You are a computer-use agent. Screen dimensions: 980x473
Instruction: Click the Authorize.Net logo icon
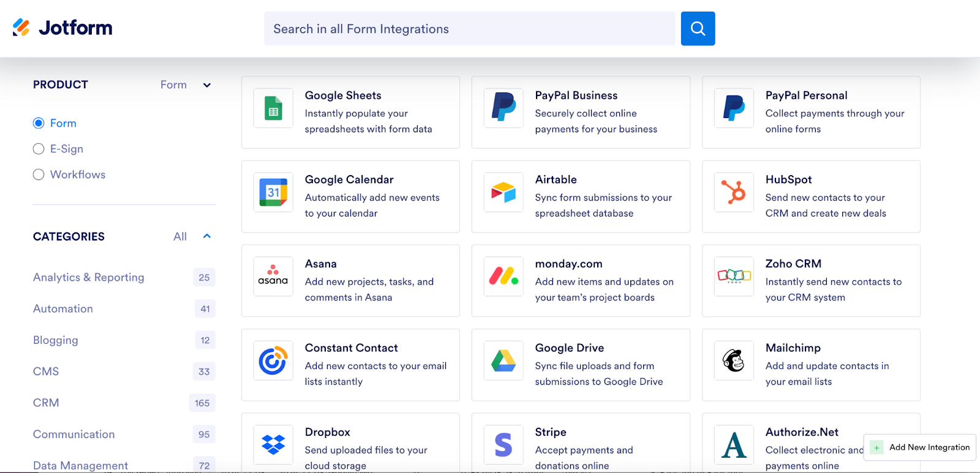(734, 445)
